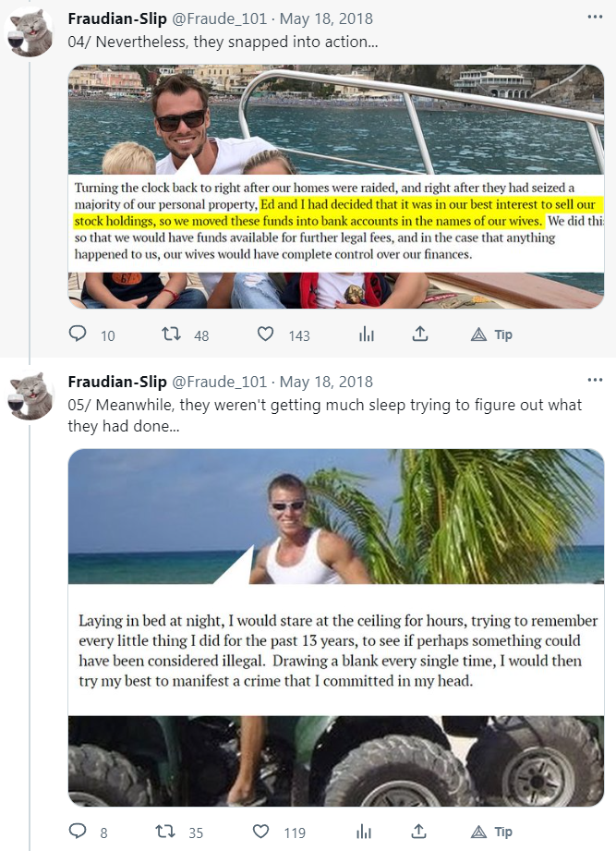View analytics for the 05/ tweet
616x851 pixels.
point(366,832)
